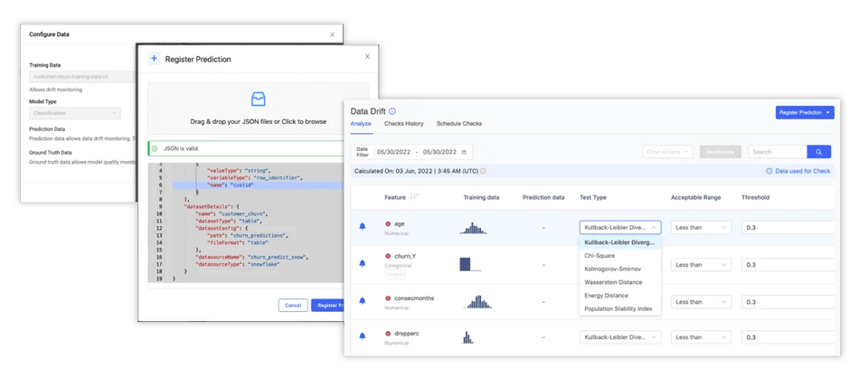Edit the Threshold field for churn_Y
This screenshot has height=387, width=868.
[788, 265]
